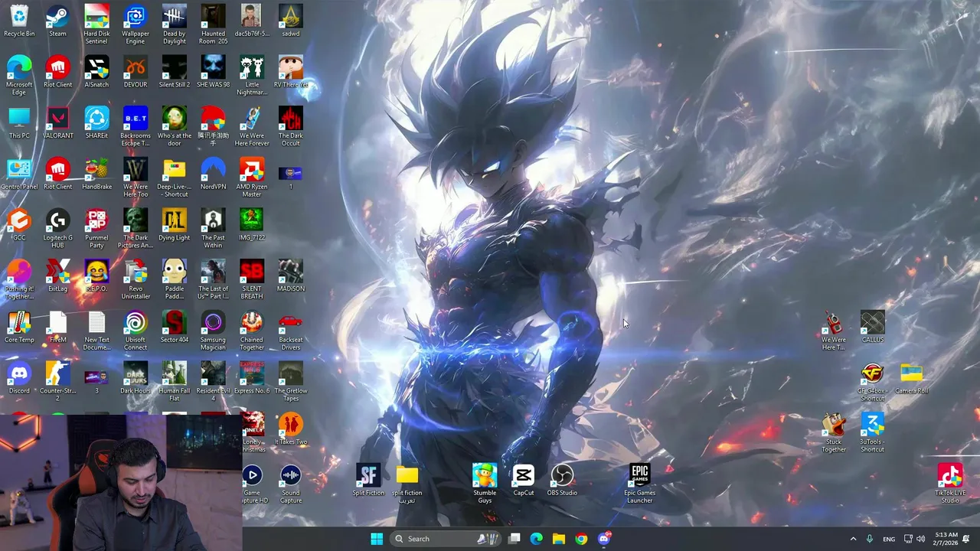Open Discord from the taskbar

(604, 539)
